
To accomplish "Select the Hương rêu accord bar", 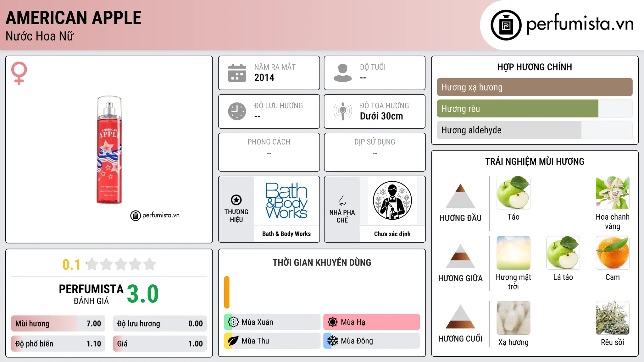I will 535,108.
